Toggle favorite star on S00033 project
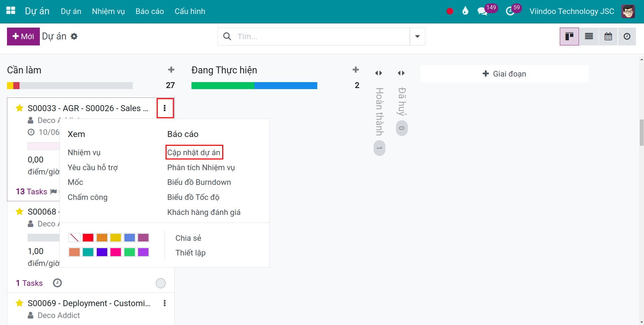This screenshot has width=644, height=325. pyautogui.click(x=20, y=108)
